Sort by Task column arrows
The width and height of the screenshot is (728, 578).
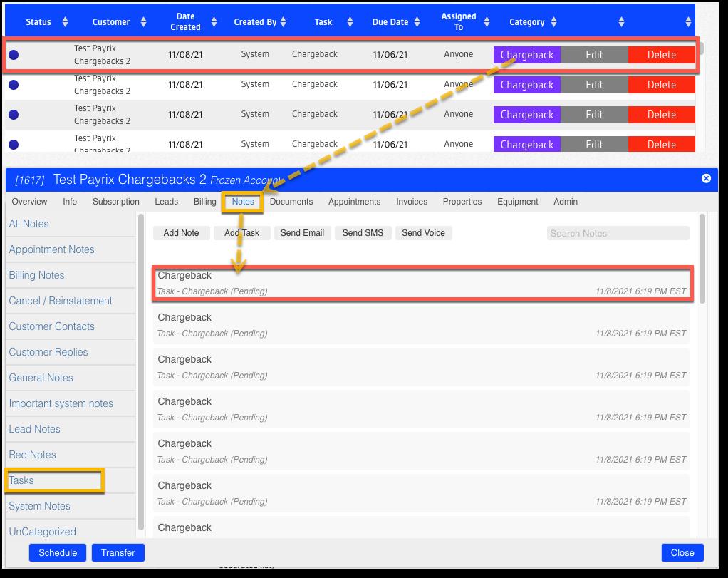tap(350, 22)
